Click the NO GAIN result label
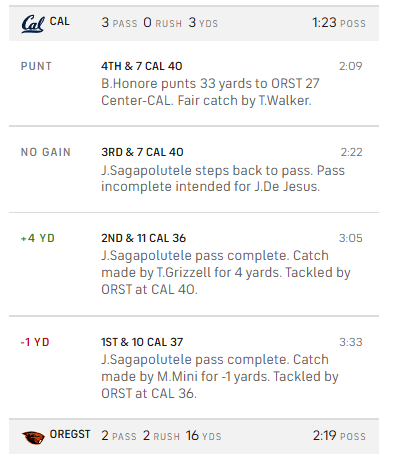The image size is (393, 462). [x=46, y=152]
